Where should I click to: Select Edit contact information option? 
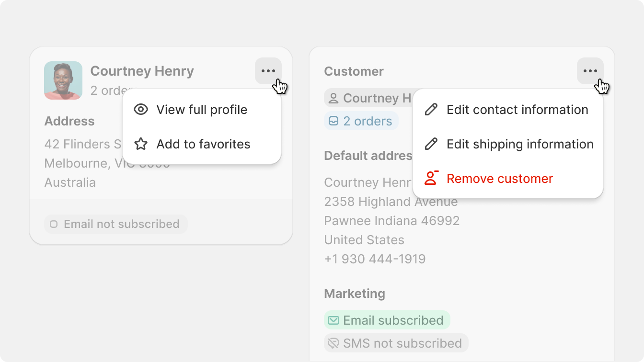[x=517, y=110]
